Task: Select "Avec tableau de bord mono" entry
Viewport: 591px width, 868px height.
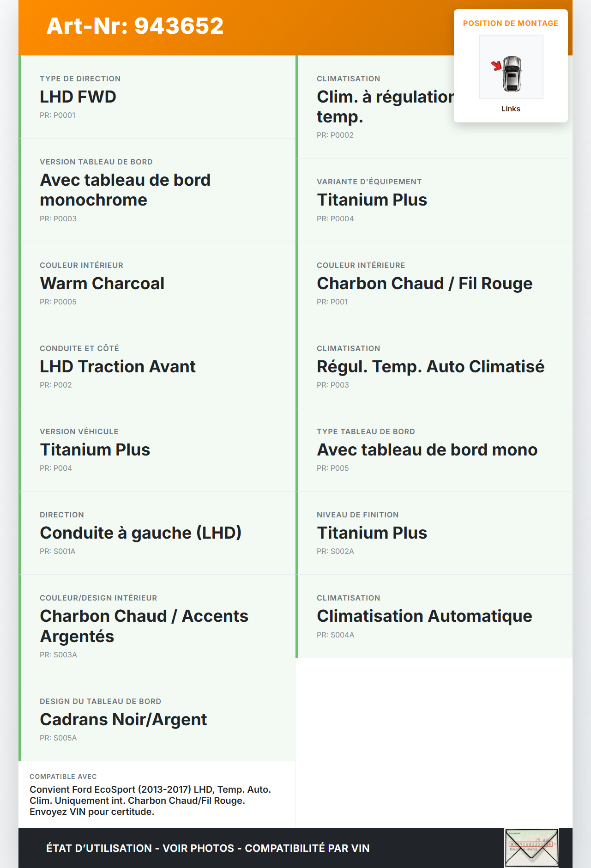Action: pos(427,450)
